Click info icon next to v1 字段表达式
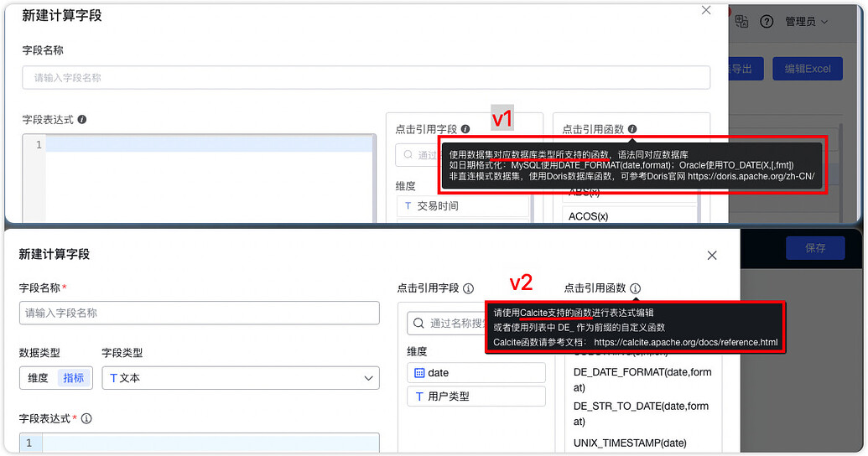 click(x=82, y=119)
